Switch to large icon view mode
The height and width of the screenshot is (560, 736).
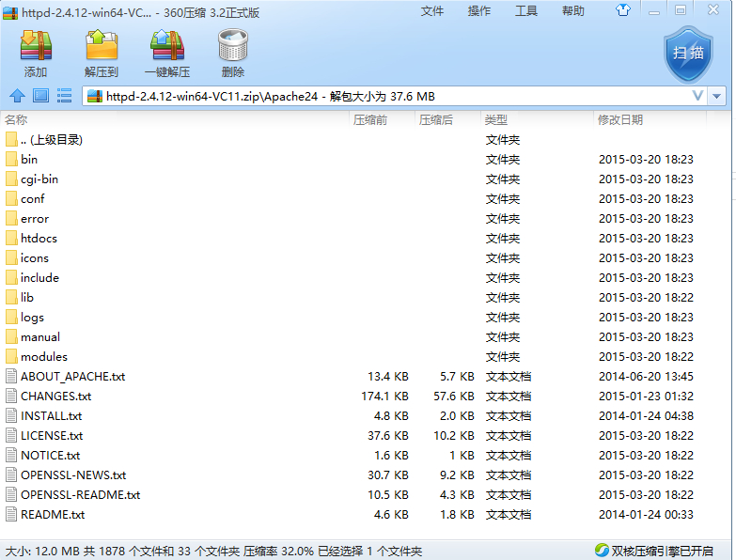tap(40, 96)
